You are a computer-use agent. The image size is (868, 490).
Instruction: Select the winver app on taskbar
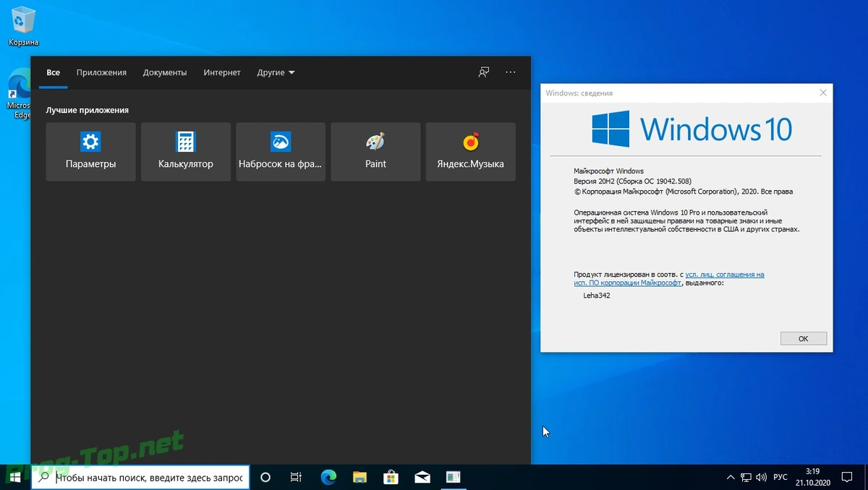(x=454, y=477)
